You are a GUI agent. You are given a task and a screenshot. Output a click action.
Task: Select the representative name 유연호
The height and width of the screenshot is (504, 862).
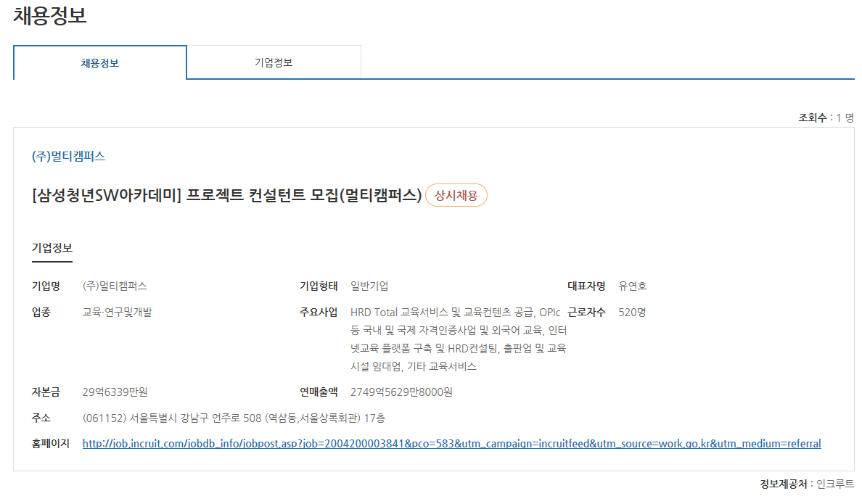[x=632, y=286]
